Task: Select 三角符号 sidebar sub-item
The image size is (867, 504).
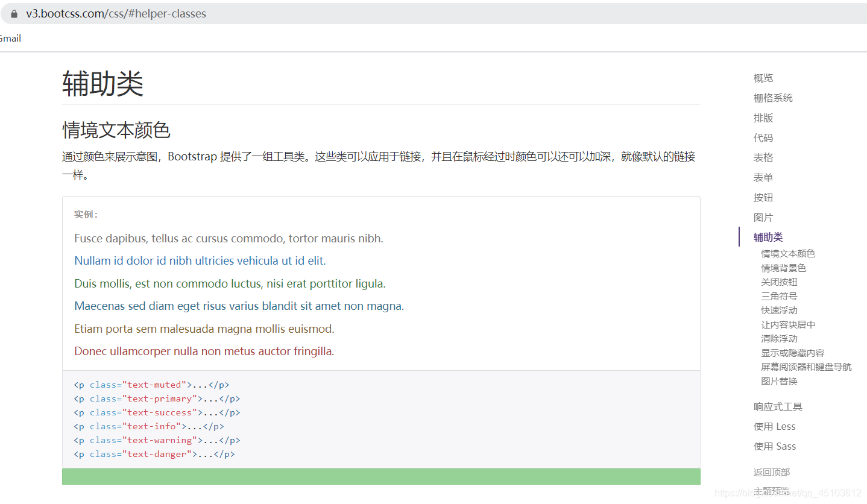Action: click(x=779, y=296)
